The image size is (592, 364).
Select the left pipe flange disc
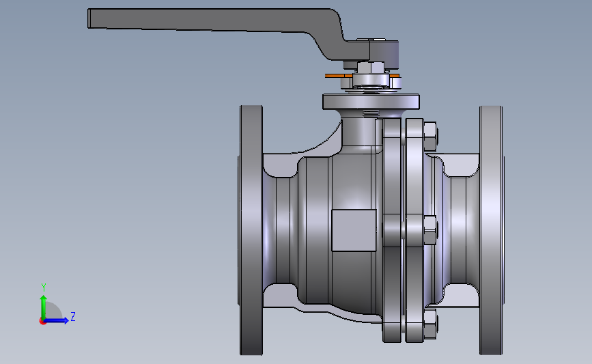[251, 230]
